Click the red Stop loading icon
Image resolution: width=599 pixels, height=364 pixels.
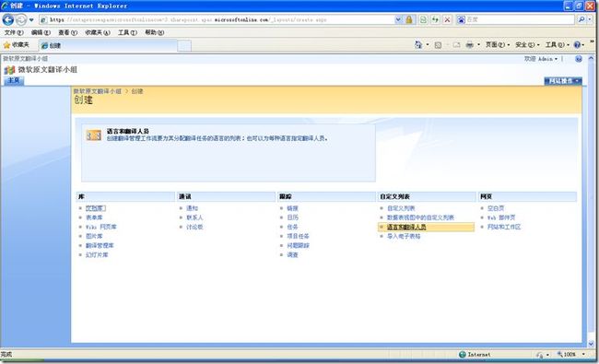click(x=447, y=19)
